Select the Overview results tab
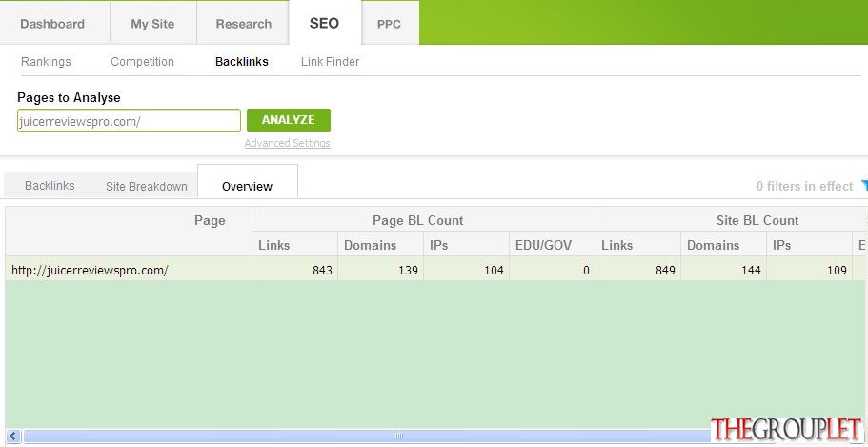The height and width of the screenshot is (447, 868). point(248,186)
